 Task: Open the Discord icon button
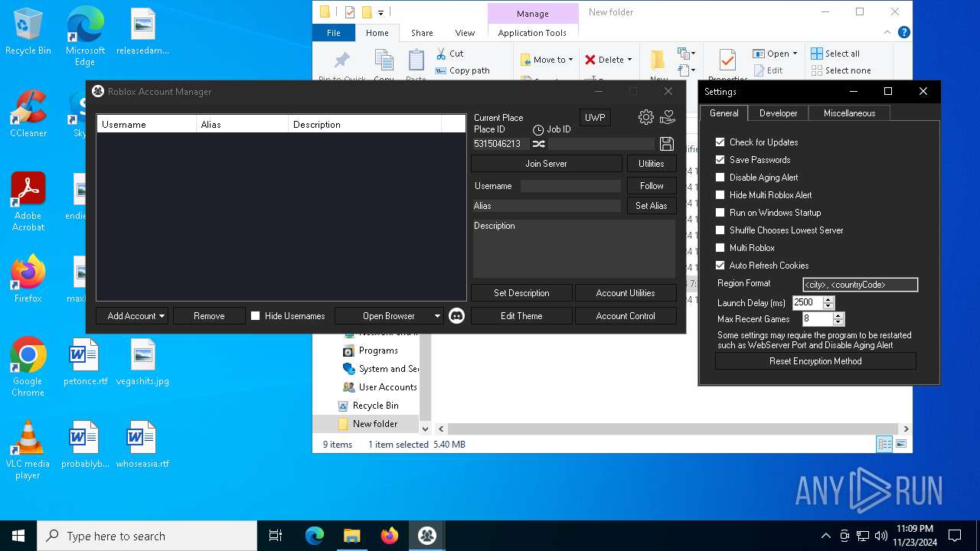click(457, 315)
